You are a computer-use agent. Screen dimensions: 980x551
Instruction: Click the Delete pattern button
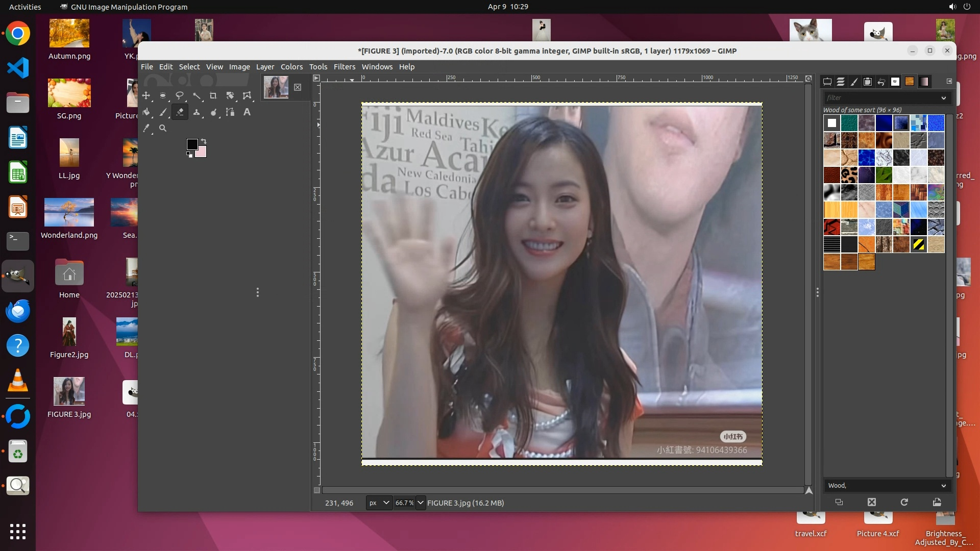(x=871, y=502)
